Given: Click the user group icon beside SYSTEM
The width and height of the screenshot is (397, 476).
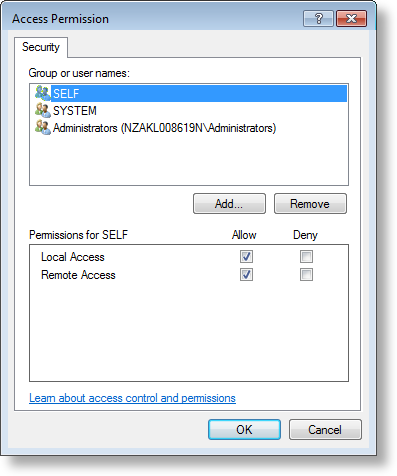Looking at the screenshot, I should point(43,110).
